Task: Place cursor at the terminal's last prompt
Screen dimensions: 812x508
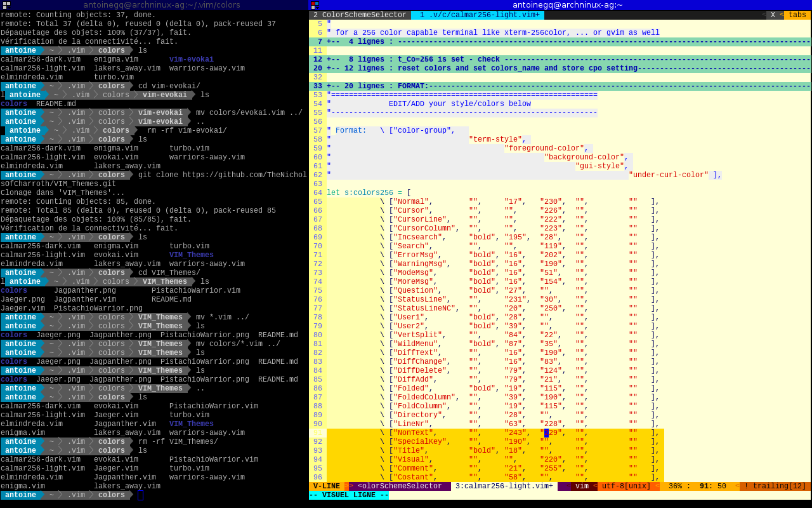Action: pyautogui.click(x=140, y=495)
